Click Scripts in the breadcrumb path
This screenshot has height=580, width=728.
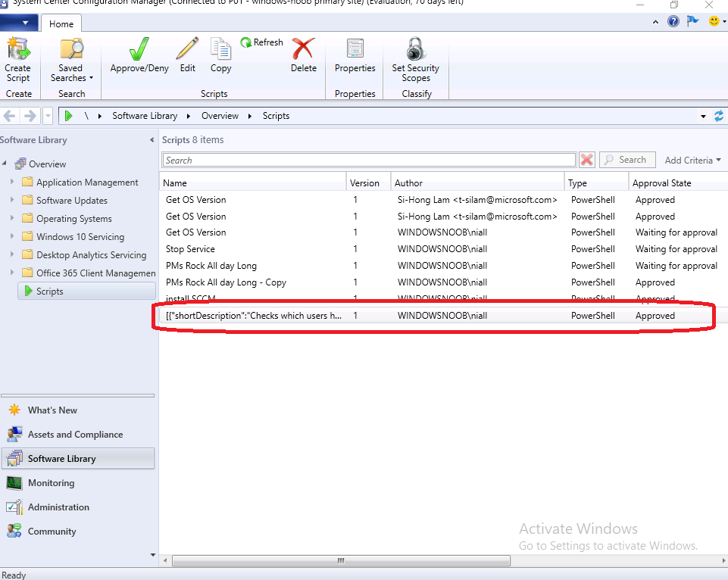pyautogui.click(x=276, y=116)
